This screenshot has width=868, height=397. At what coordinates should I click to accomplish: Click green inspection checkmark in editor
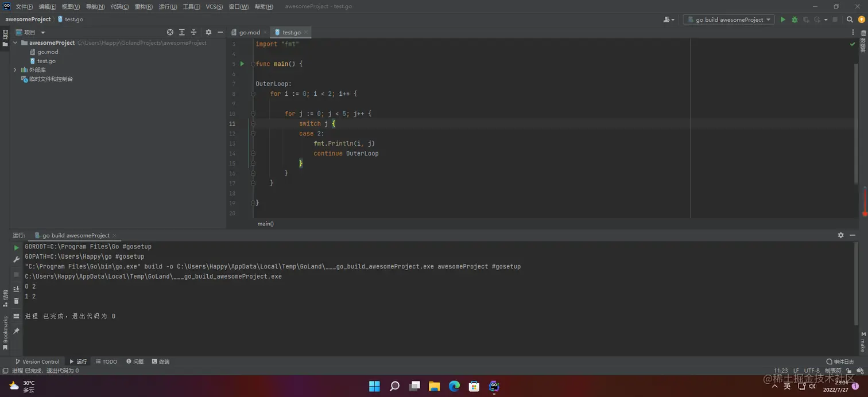point(852,44)
